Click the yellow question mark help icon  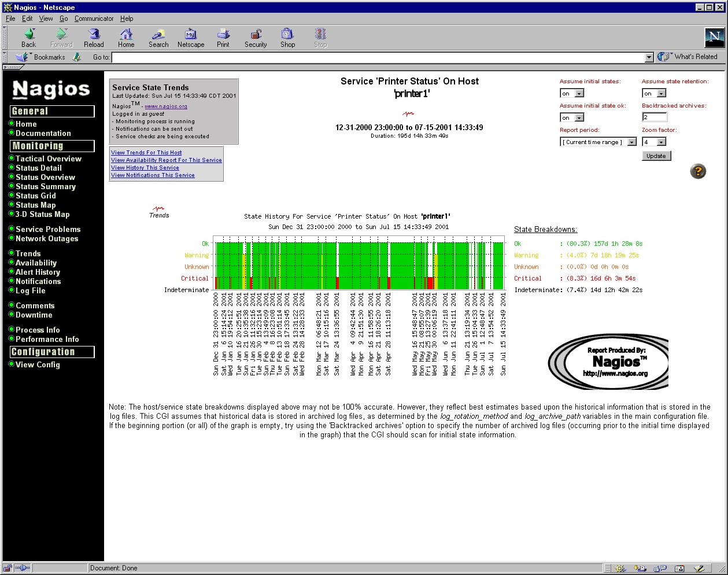coord(698,171)
